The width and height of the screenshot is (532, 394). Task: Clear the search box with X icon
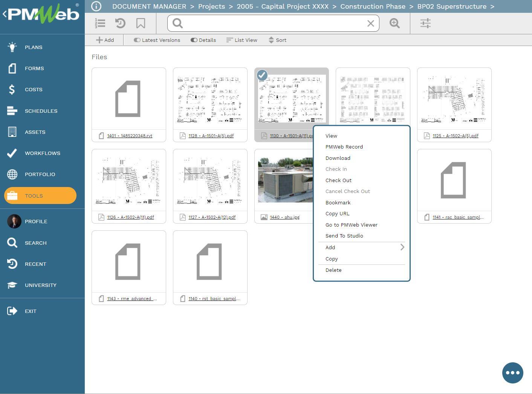click(370, 23)
